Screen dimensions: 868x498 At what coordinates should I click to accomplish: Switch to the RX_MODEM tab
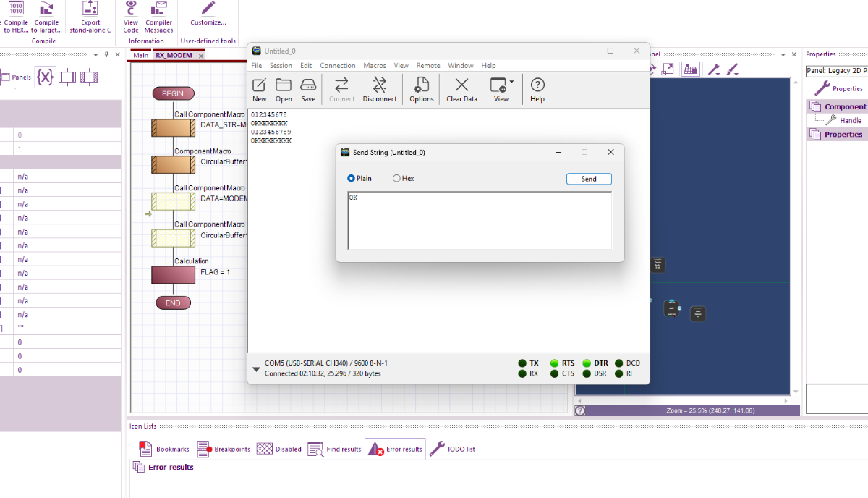(x=174, y=54)
